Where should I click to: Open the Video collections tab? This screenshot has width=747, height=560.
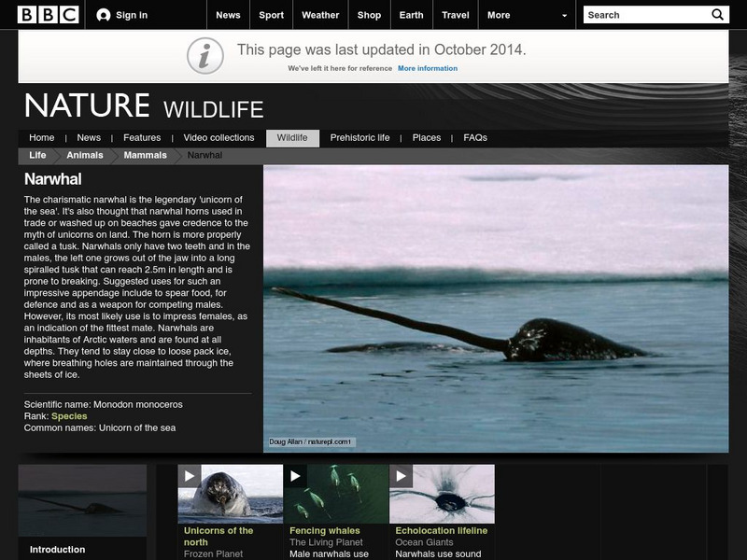[218, 137]
